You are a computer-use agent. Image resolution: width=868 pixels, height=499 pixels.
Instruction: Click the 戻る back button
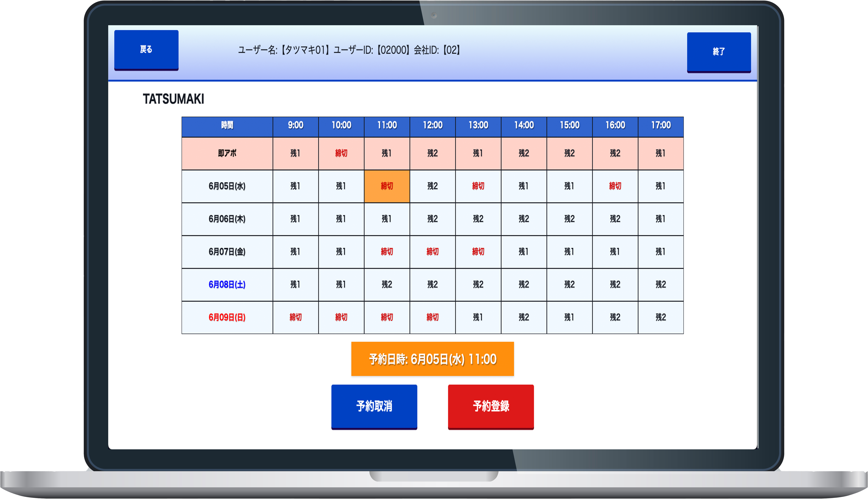point(146,50)
